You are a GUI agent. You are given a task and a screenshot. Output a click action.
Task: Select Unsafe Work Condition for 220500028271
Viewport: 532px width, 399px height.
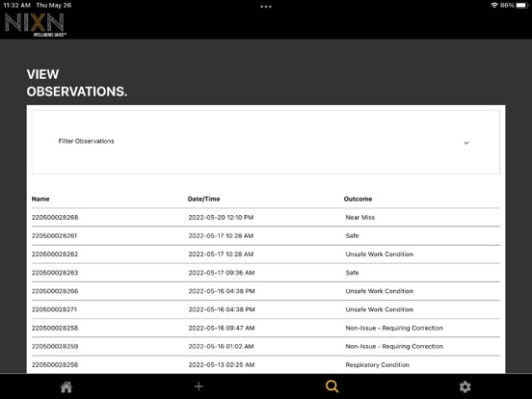pyautogui.click(x=380, y=309)
